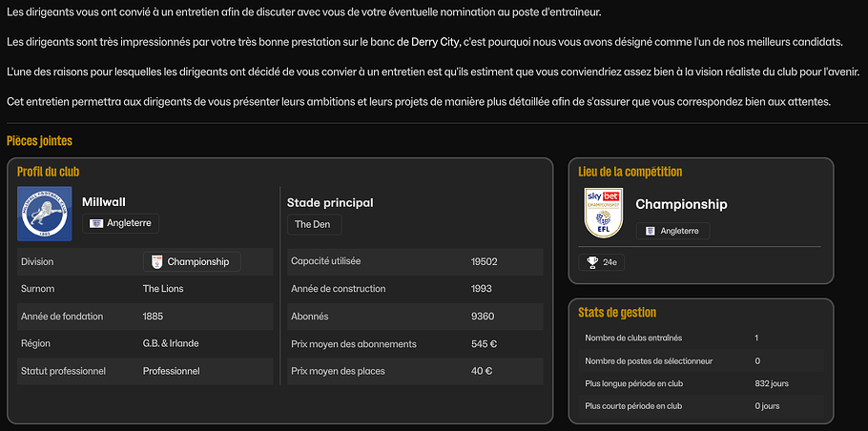
Task: Select the Profil du club panel header
Action: tap(49, 172)
